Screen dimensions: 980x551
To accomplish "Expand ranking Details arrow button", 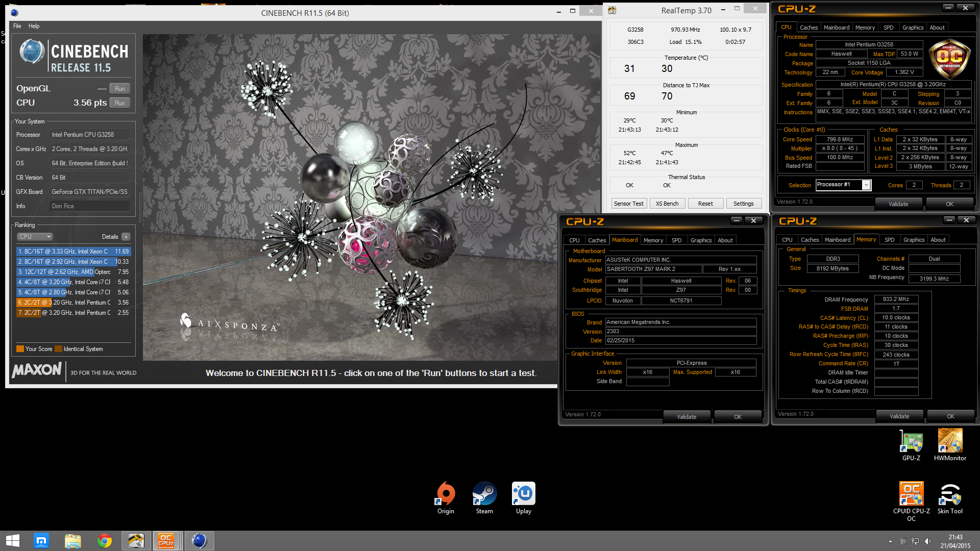I will point(126,237).
